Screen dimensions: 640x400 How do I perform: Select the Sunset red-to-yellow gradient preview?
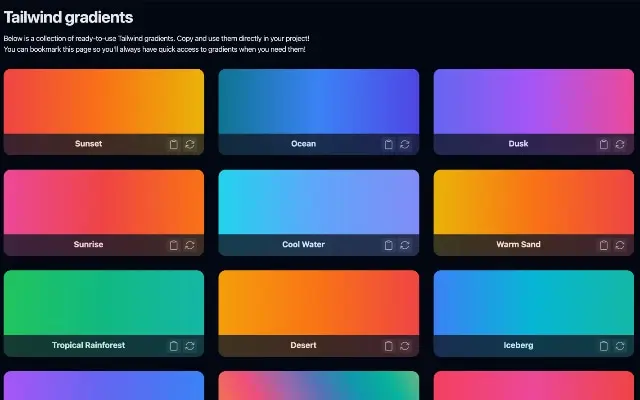tap(104, 101)
